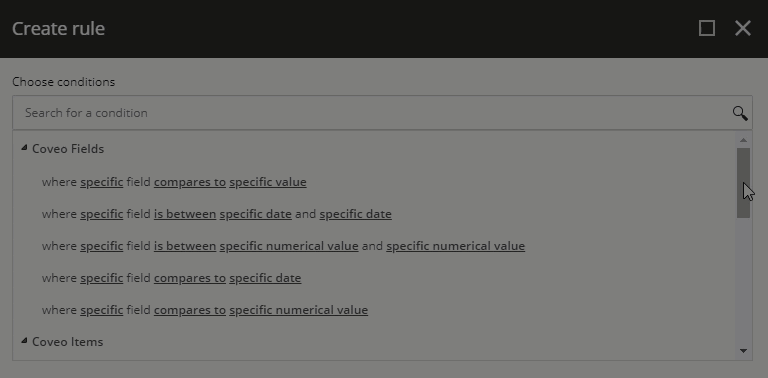
Task: Collapse the Coveo Items group
Action: pyautogui.click(x=24, y=341)
